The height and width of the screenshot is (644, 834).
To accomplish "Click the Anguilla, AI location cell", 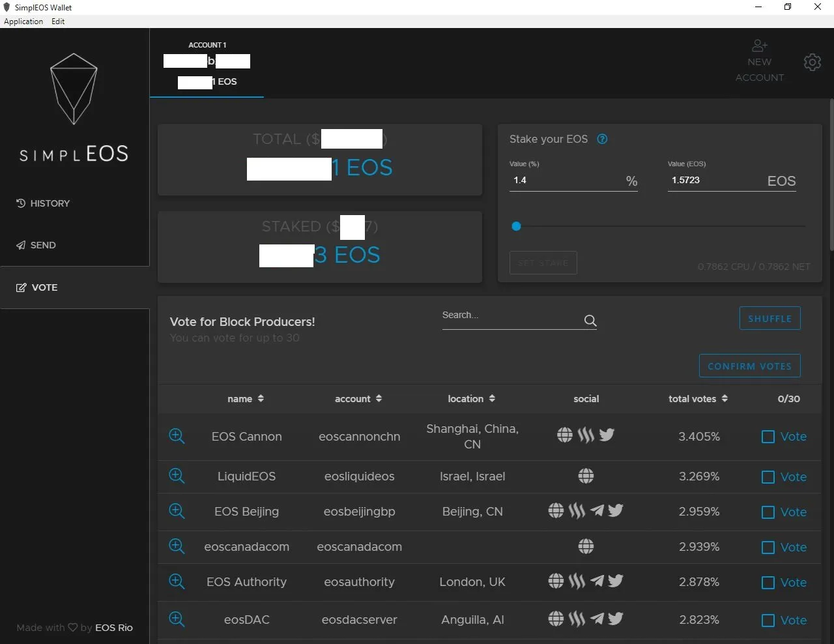I will [472, 620].
